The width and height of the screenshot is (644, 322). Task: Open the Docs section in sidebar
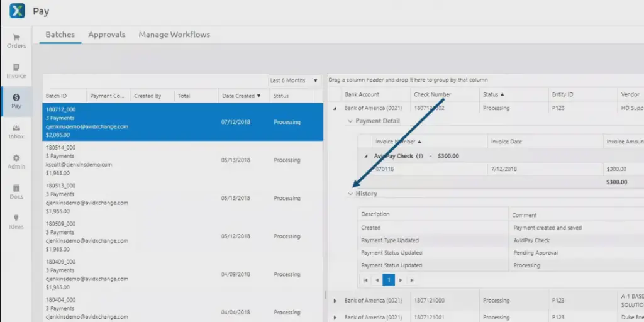[x=16, y=192]
